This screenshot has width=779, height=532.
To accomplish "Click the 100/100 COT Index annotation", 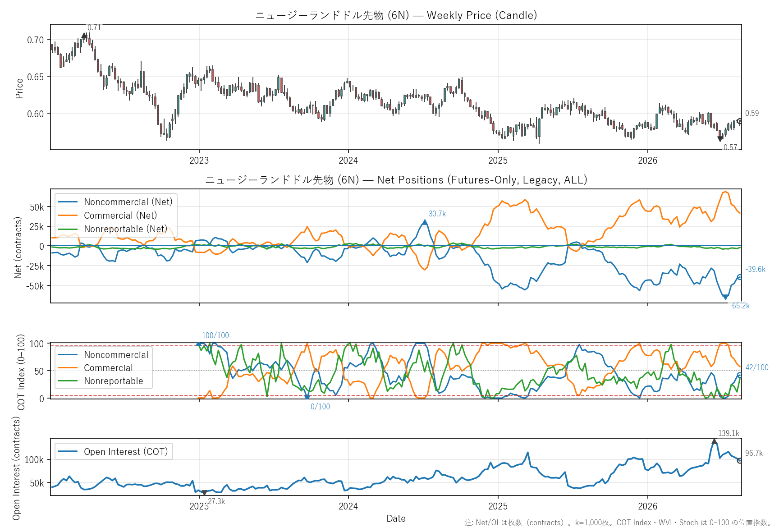I will [215, 335].
